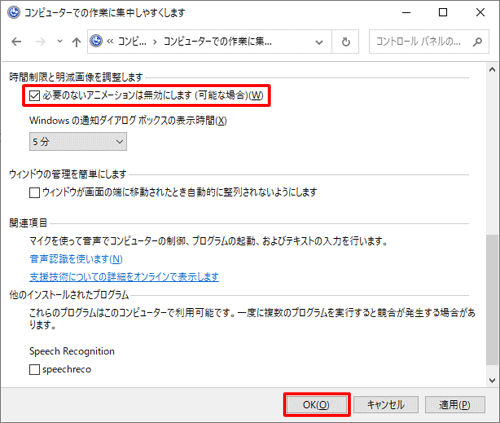The image size is (500, 423).
Task: Click the scrollbar up arrow
Action: point(492,70)
